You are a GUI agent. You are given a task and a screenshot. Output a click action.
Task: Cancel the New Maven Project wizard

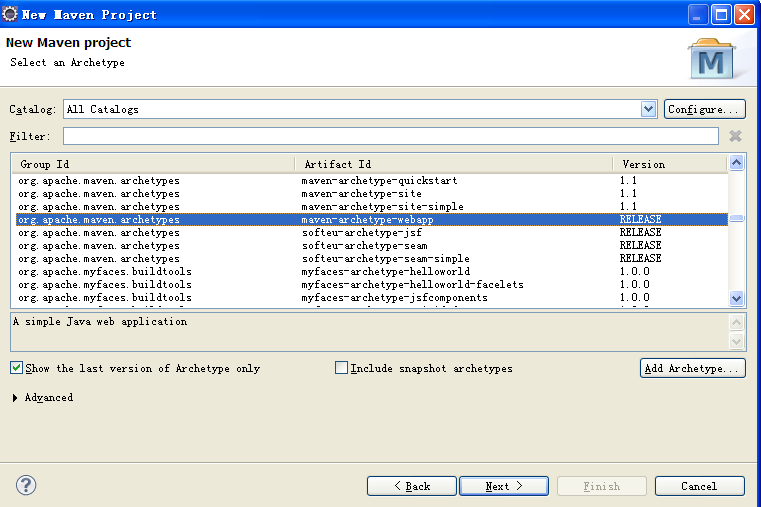(x=699, y=486)
